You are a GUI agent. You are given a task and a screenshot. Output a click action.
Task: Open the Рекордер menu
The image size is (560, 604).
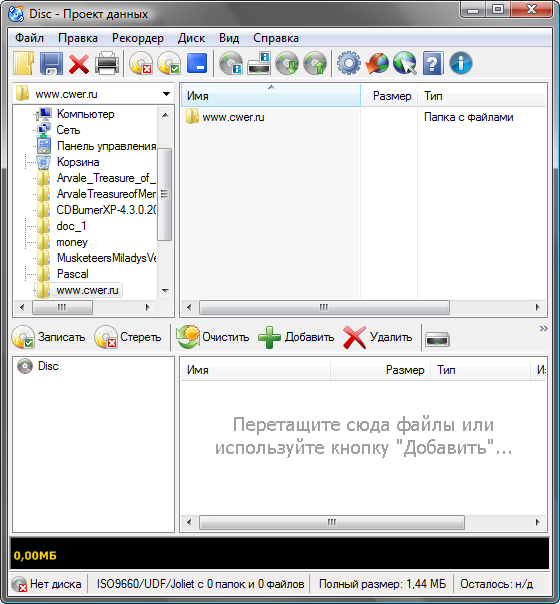(x=137, y=38)
